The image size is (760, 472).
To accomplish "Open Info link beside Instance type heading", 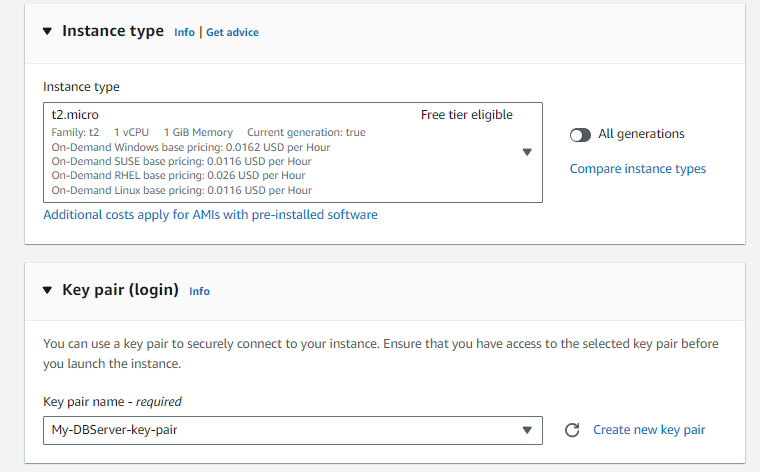I will coord(184,32).
